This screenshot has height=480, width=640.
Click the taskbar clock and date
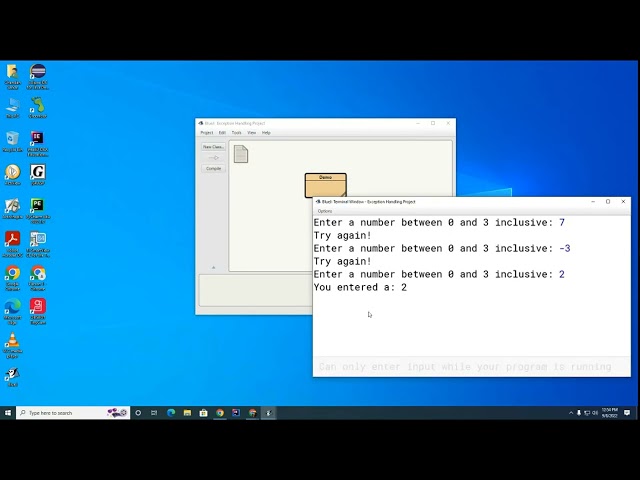pyautogui.click(x=609, y=413)
